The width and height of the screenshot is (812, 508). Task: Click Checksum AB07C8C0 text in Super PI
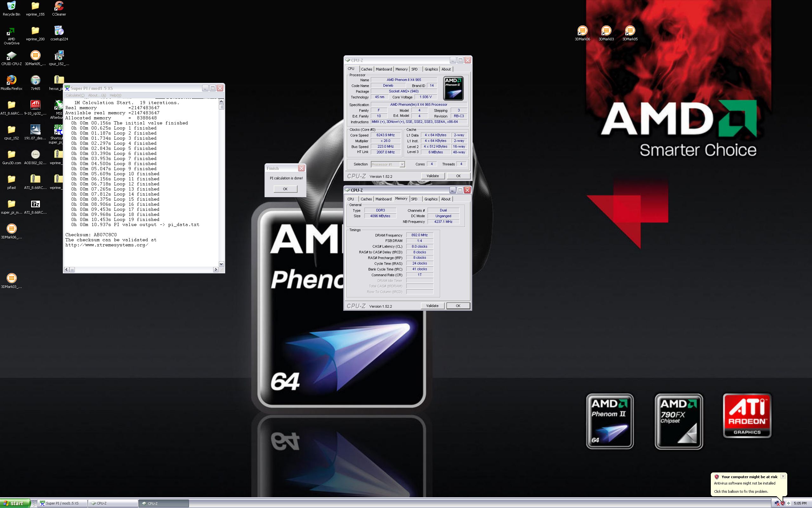91,235
